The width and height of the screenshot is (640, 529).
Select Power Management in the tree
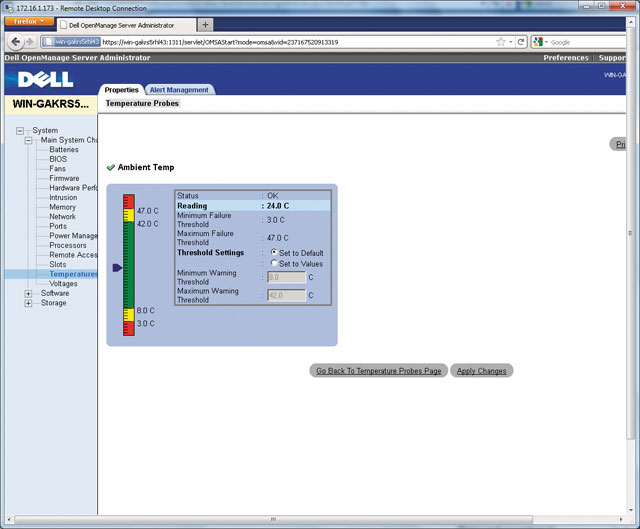73,236
